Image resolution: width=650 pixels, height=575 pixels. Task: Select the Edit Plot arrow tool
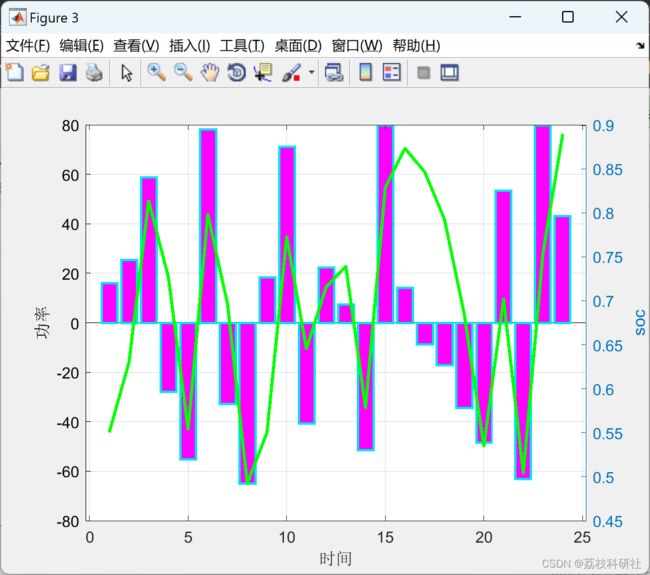click(x=126, y=73)
